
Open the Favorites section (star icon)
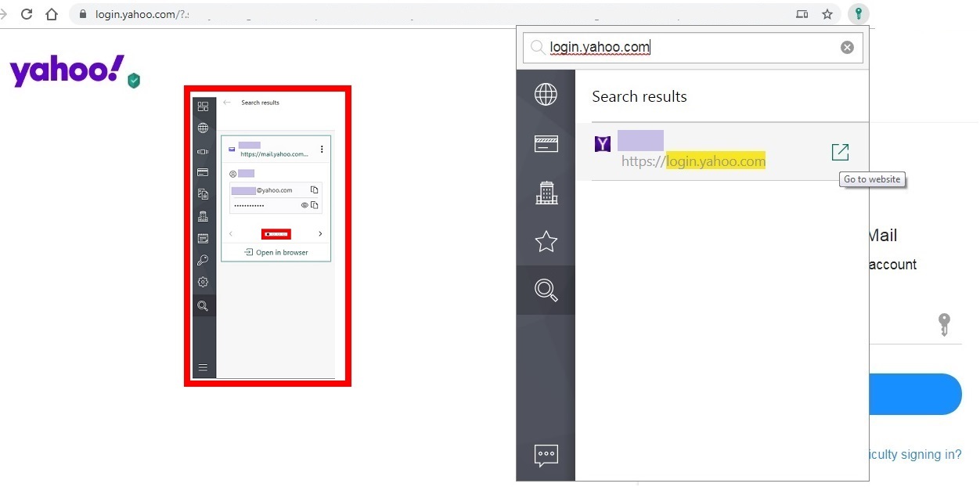coord(546,241)
